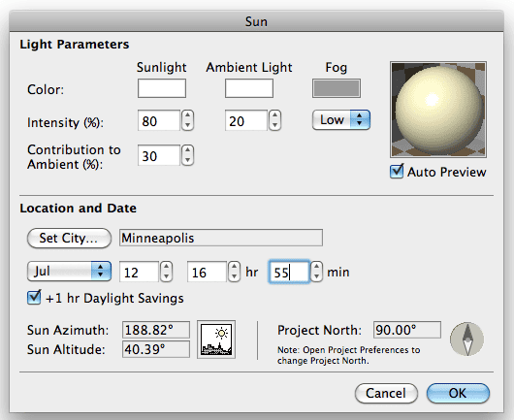The image size is (514, 420).
Task: Click the day of month stepper
Action: 166,272
